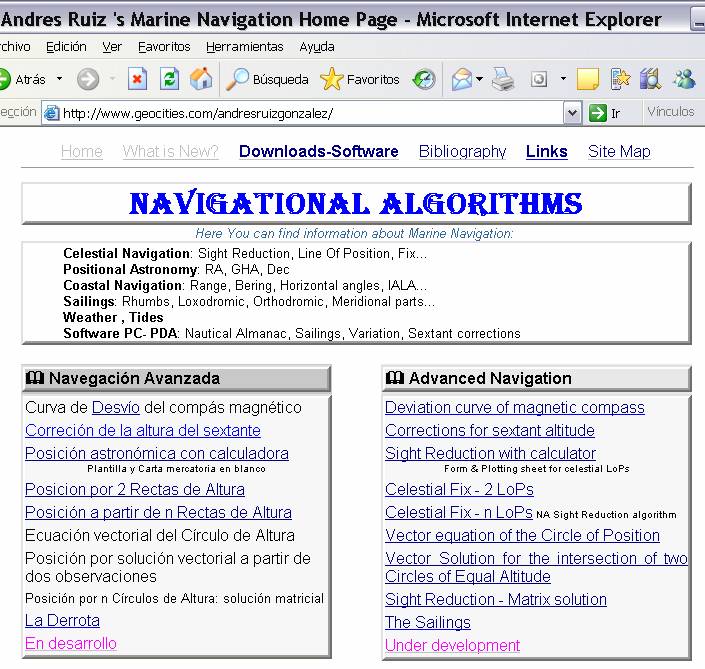
Task: Follow the Corrections for sextant altitude link
Action: coord(489,431)
